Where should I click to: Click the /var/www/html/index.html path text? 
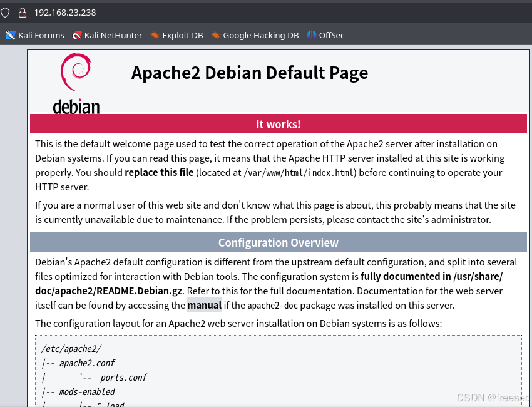(299, 173)
